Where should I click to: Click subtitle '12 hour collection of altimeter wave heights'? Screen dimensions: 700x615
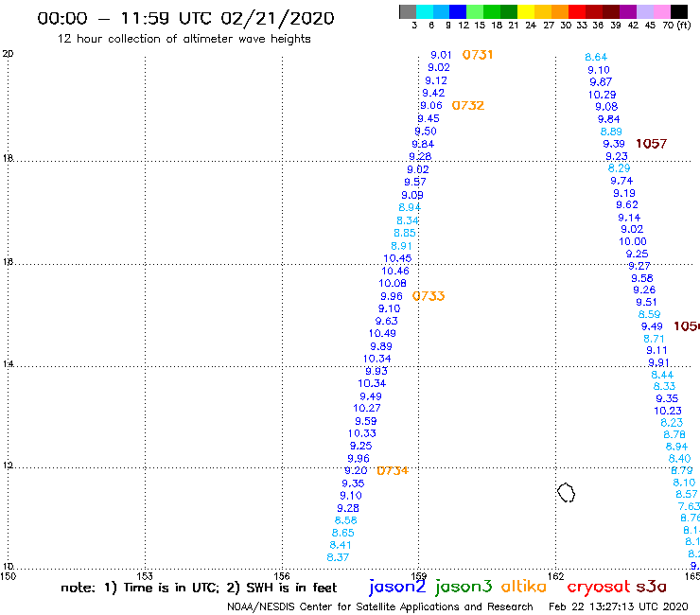(x=184, y=39)
